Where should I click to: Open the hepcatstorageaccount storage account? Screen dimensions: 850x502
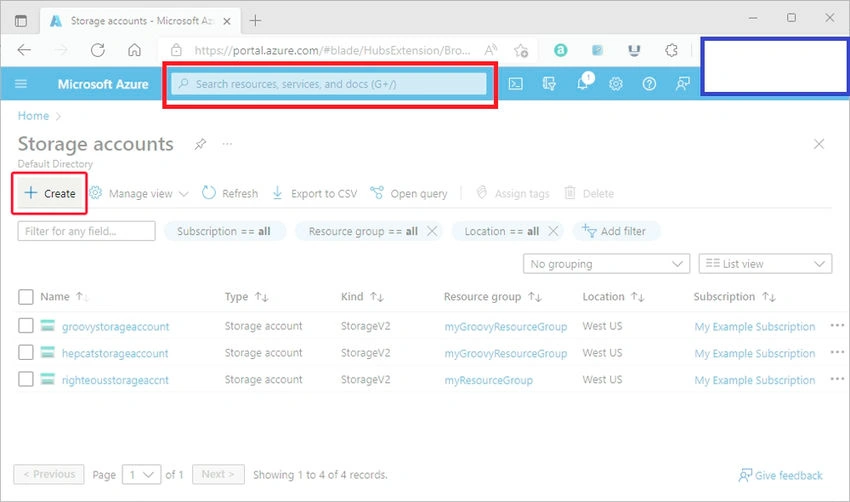[115, 353]
